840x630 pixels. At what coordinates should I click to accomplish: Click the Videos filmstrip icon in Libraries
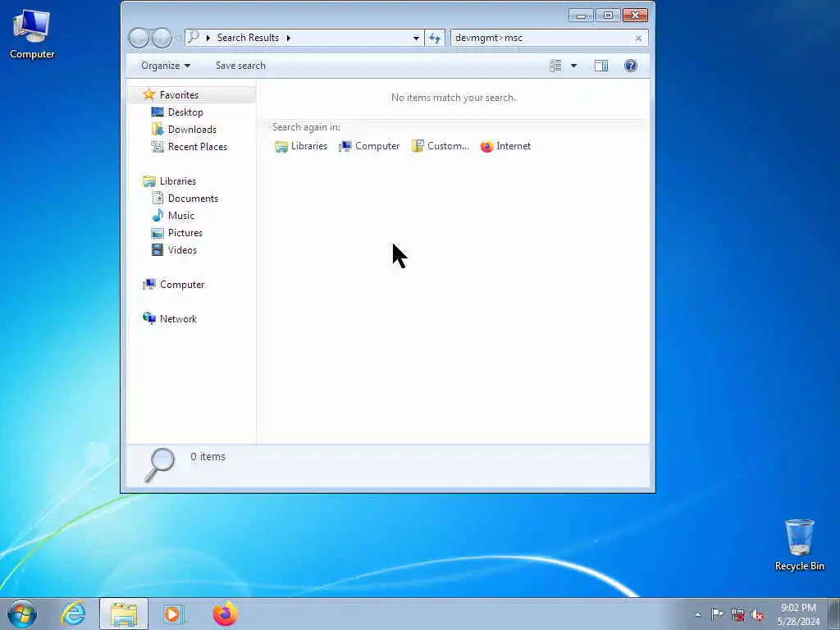point(157,249)
